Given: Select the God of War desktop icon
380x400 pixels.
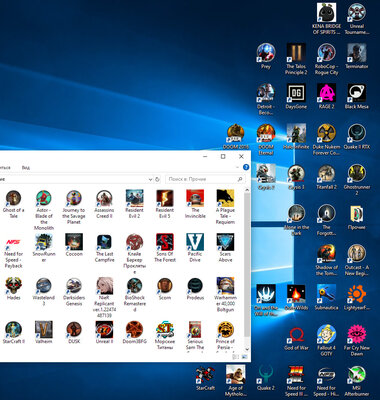Looking at the screenshot, I should (296, 338).
